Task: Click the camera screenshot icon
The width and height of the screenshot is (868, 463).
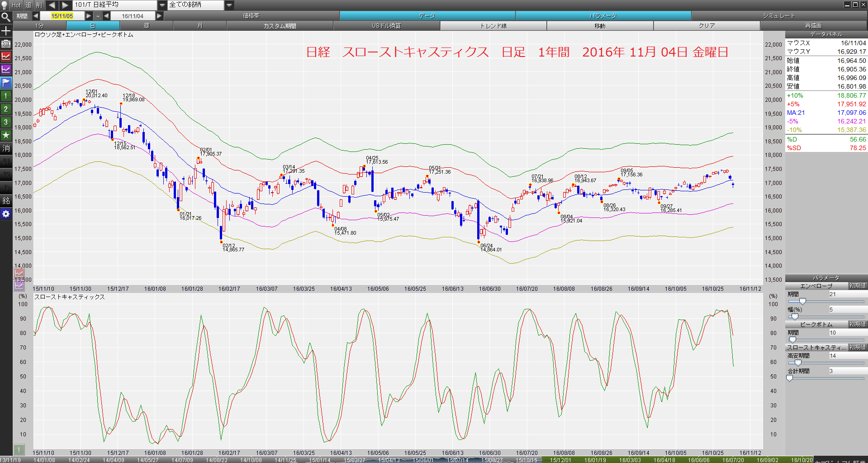Action: (x=6, y=44)
